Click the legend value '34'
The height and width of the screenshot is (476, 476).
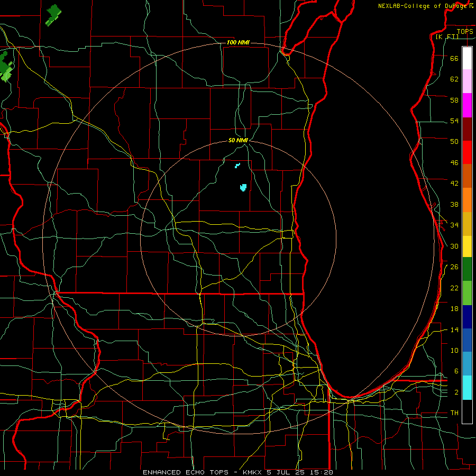[454, 225]
